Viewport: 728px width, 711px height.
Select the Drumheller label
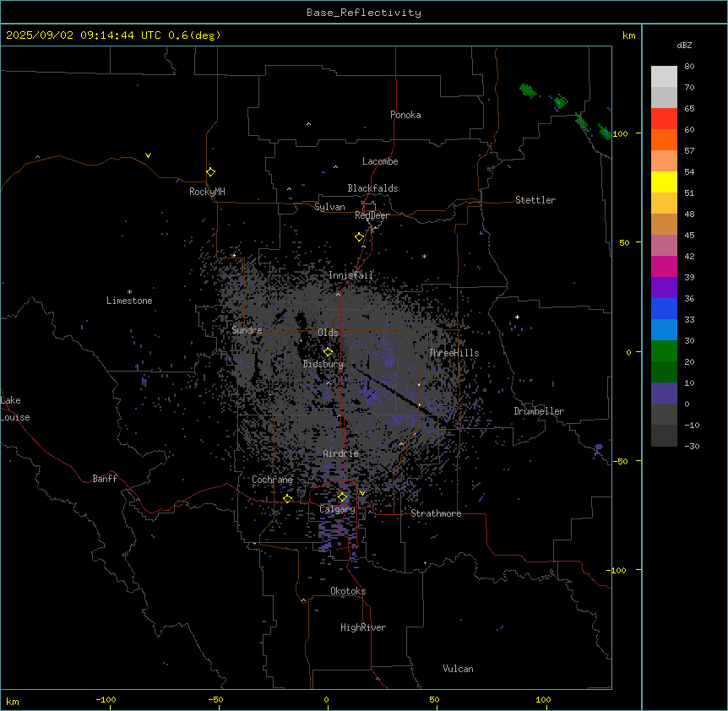pos(539,411)
